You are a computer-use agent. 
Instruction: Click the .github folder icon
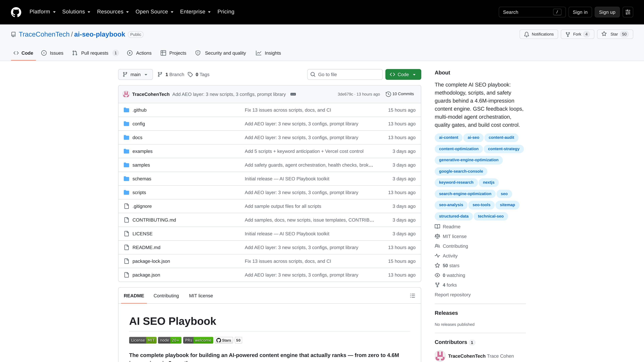pyautogui.click(x=126, y=110)
